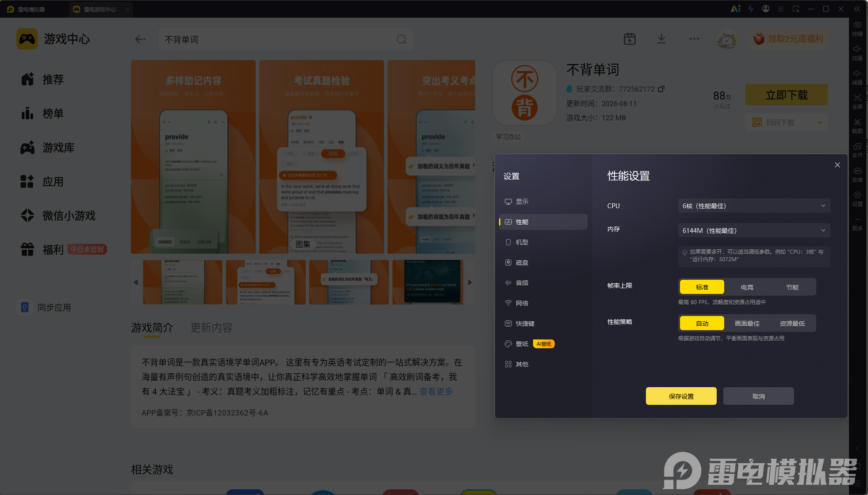
Task: Open the 内存 memory dropdown
Action: click(x=754, y=231)
